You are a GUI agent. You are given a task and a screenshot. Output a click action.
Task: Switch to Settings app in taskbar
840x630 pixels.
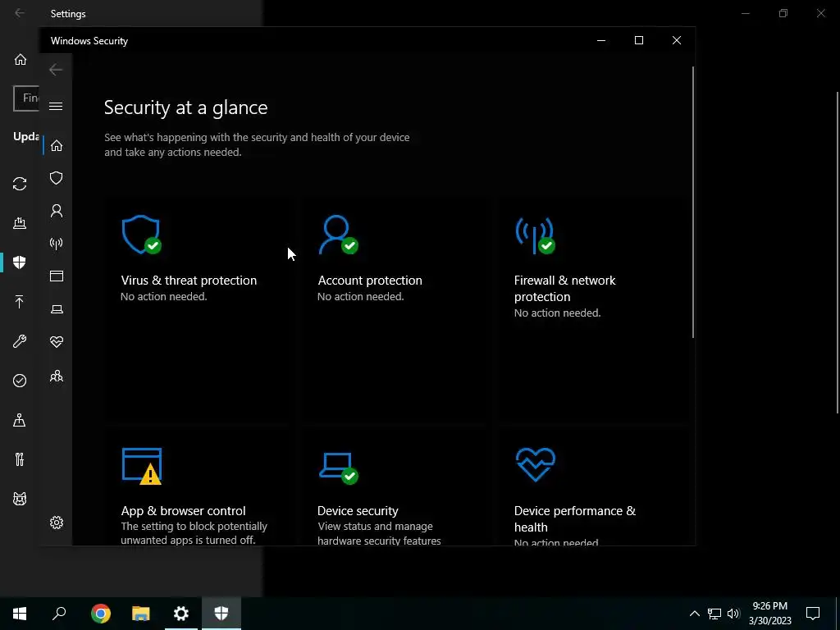point(181,614)
